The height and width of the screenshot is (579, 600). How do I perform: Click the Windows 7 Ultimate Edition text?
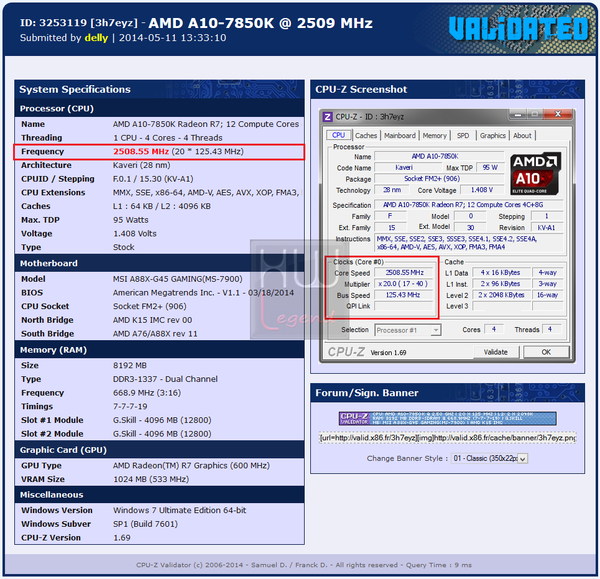[x=179, y=510]
